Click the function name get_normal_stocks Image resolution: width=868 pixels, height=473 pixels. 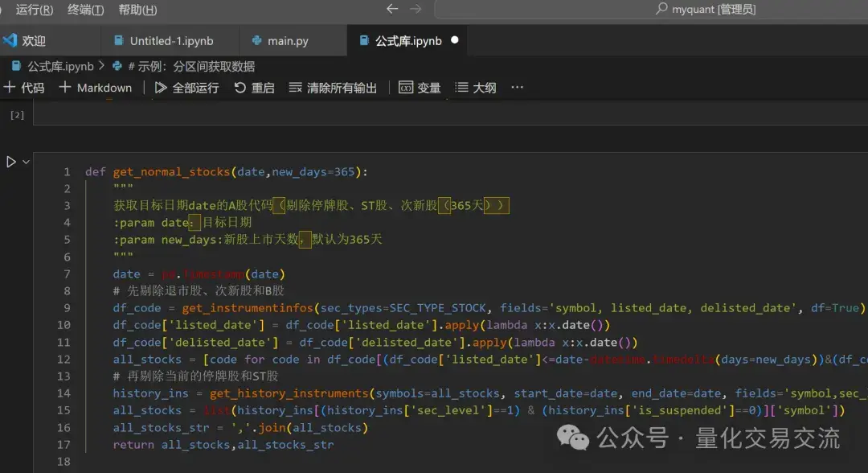tap(171, 171)
